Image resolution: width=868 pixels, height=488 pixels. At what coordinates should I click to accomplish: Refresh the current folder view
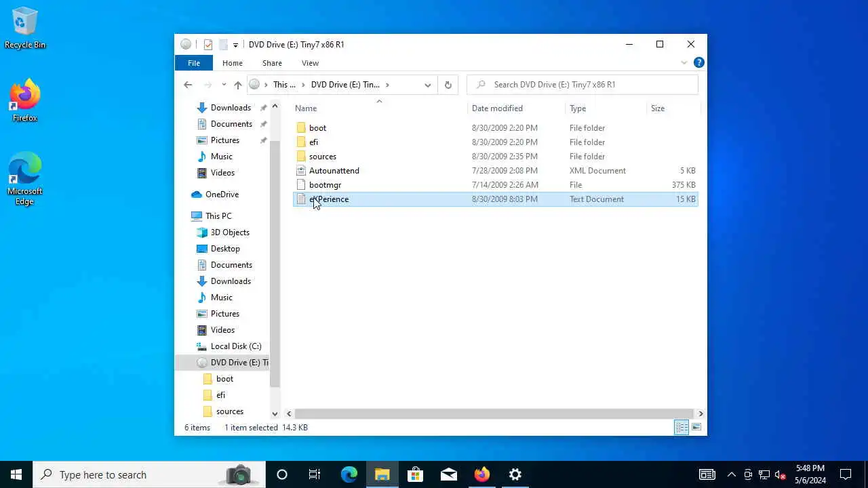[448, 85]
